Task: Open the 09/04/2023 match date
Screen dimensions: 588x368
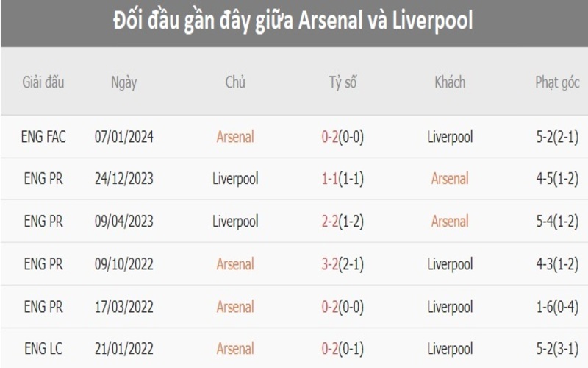Action: pos(124,222)
